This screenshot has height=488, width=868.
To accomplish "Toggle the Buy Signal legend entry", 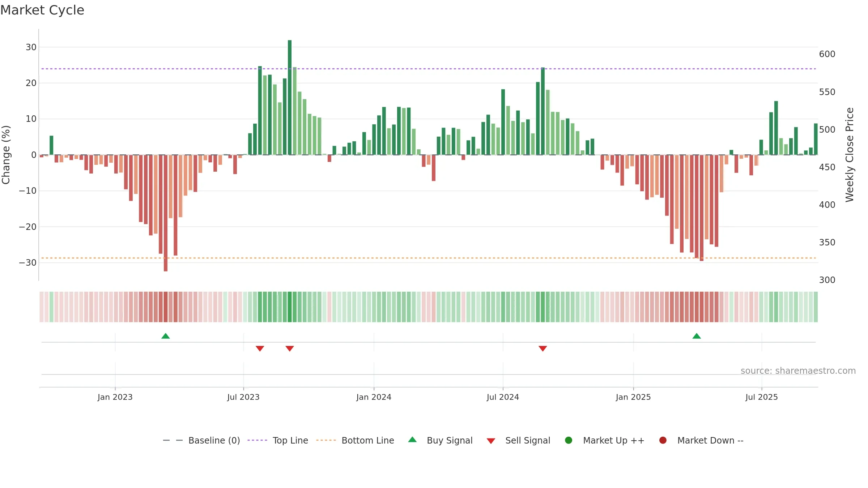I will pyautogui.click(x=440, y=440).
